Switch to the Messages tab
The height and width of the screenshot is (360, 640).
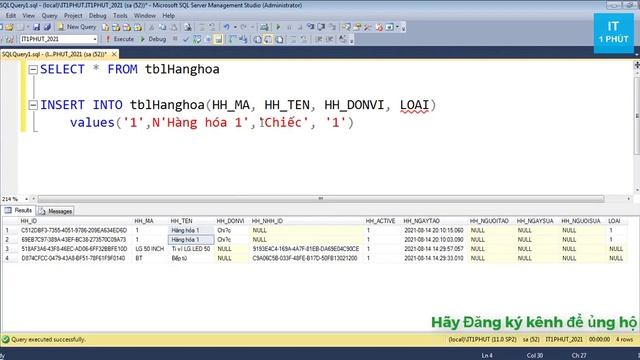coord(56,211)
